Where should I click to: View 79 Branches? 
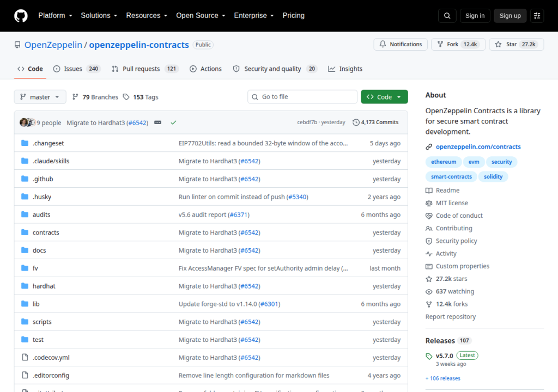[x=95, y=97]
